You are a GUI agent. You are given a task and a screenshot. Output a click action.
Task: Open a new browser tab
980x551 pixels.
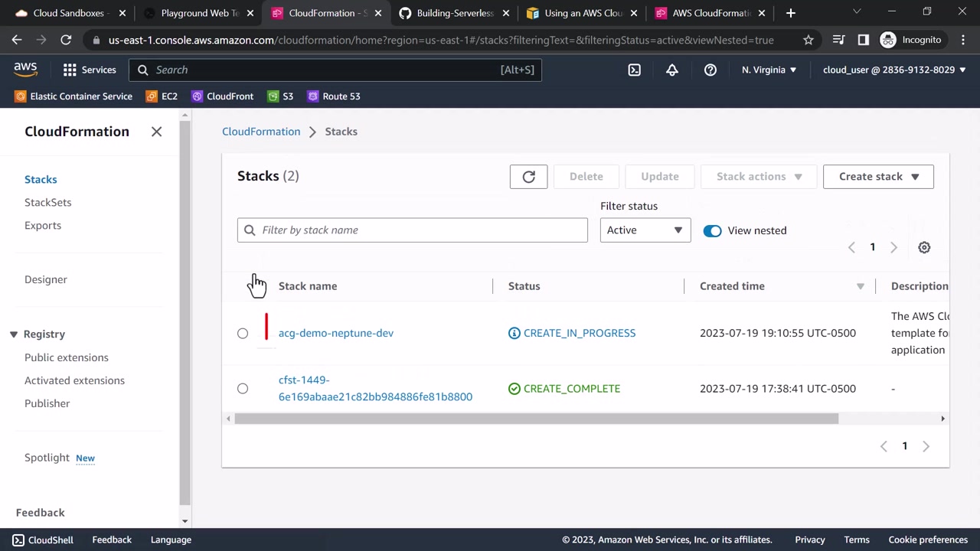[x=791, y=13]
